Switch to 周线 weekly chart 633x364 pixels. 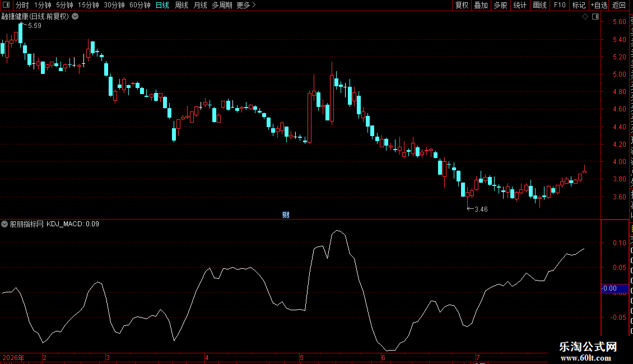(181, 5)
